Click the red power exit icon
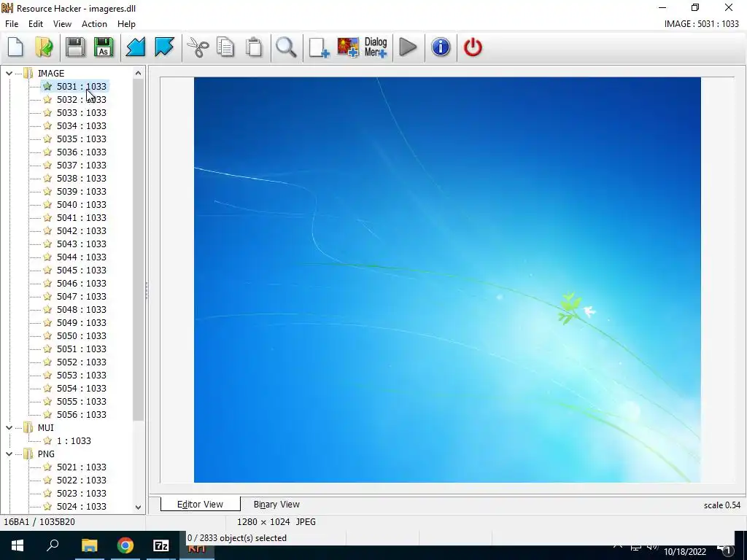The height and width of the screenshot is (560, 747). 473,47
